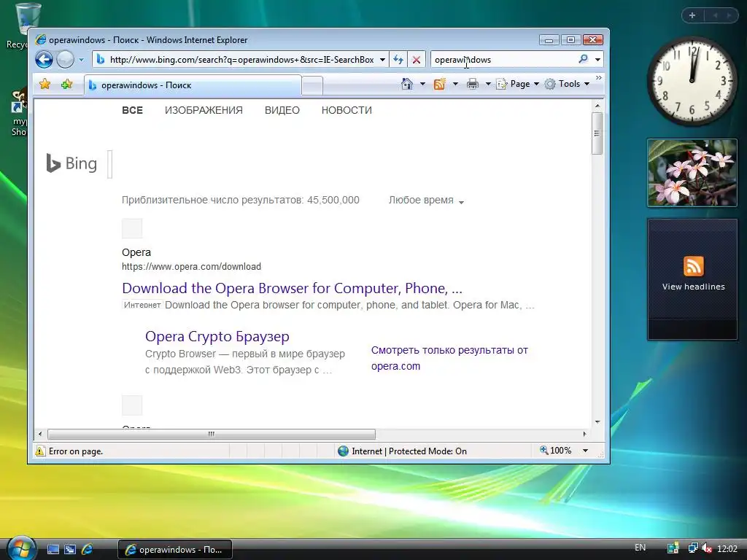Click the Refresh page icon
The height and width of the screenshot is (560, 747).
coord(398,60)
